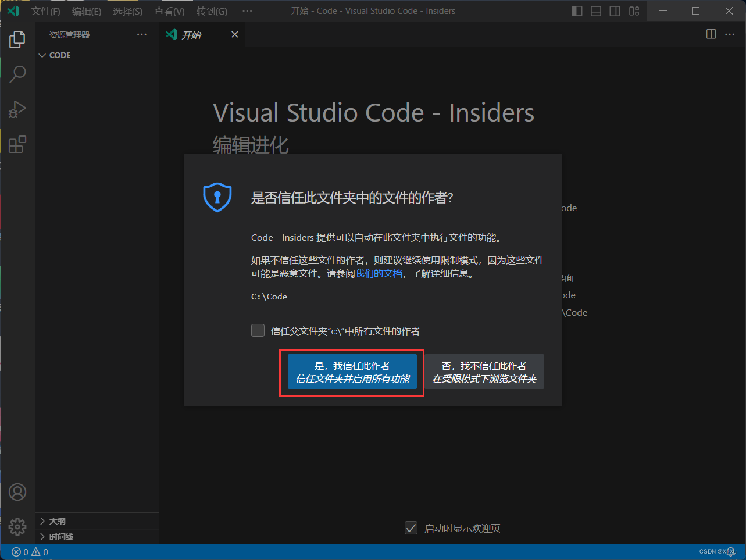Open the Explorer view icon
The width and height of the screenshot is (746, 560).
(17, 40)
